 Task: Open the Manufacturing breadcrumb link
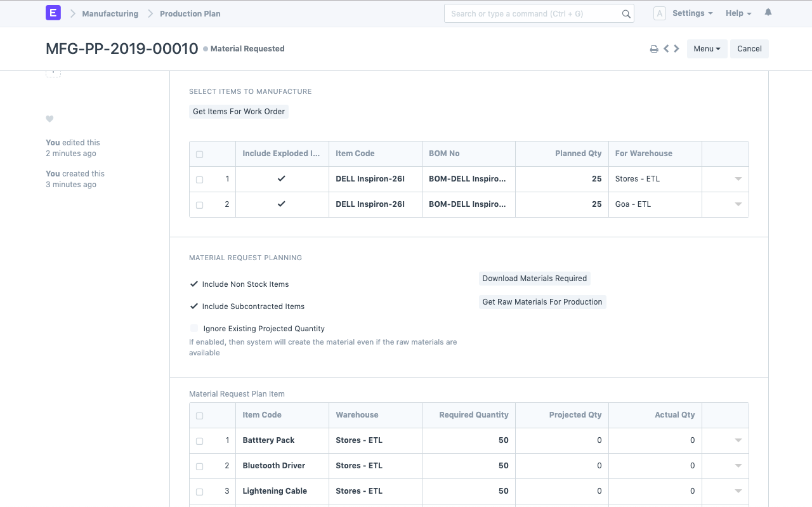[110, 13]
